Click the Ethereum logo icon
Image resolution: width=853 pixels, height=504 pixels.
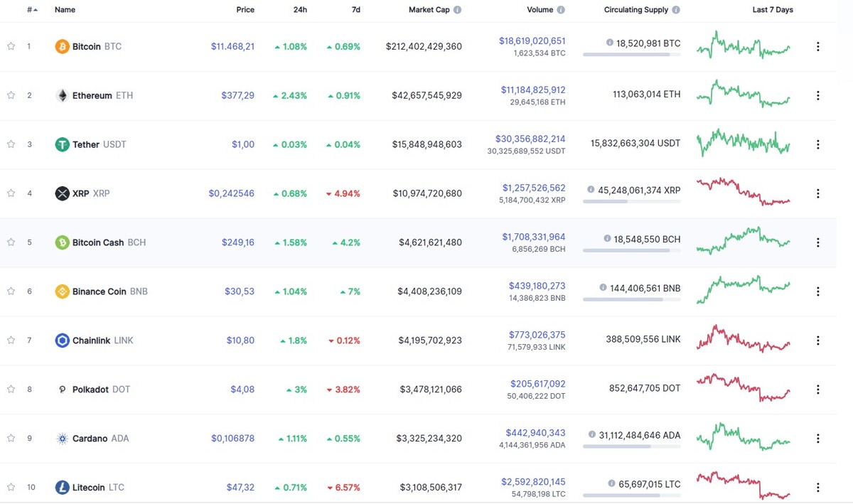tap(63, 96)
